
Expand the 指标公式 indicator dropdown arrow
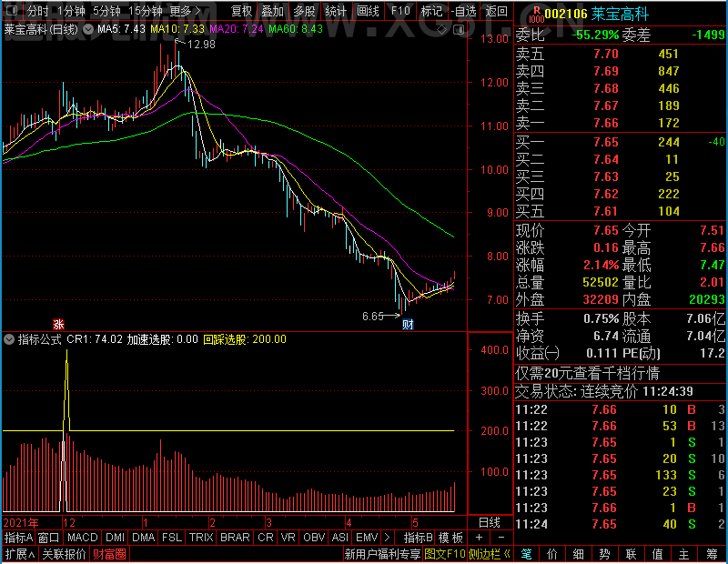click(9, 339)
